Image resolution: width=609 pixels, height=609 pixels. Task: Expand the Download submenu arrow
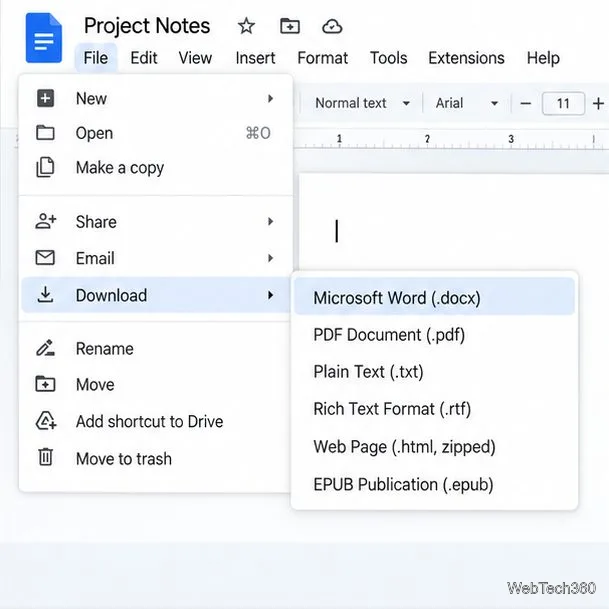[270, 295]
